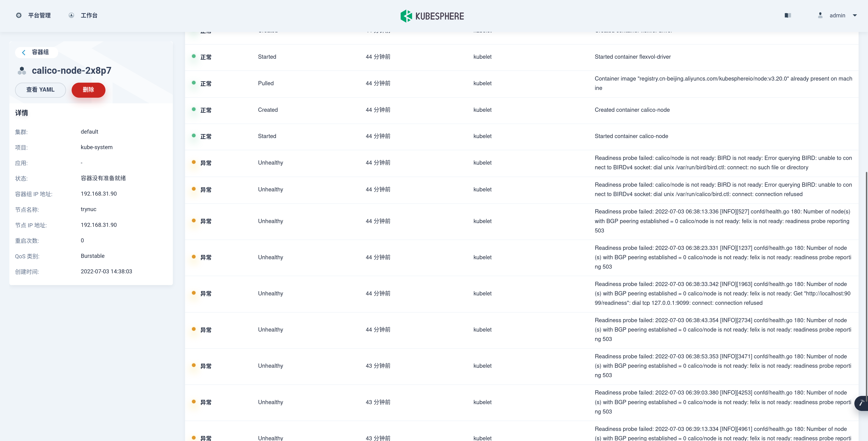Select the kube-system project value
This screenshot has height=441, width=868.
point(97,147)
